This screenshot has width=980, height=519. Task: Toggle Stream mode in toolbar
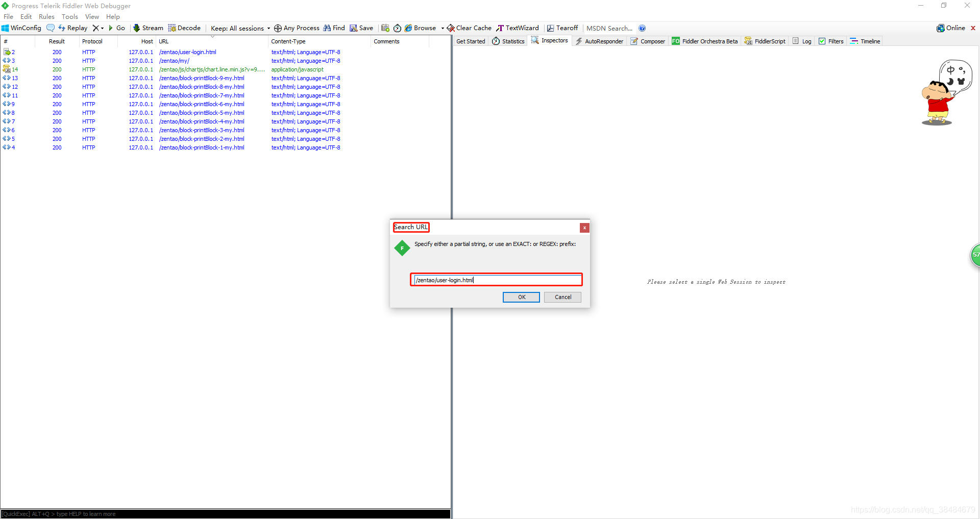tap(149, 28)
